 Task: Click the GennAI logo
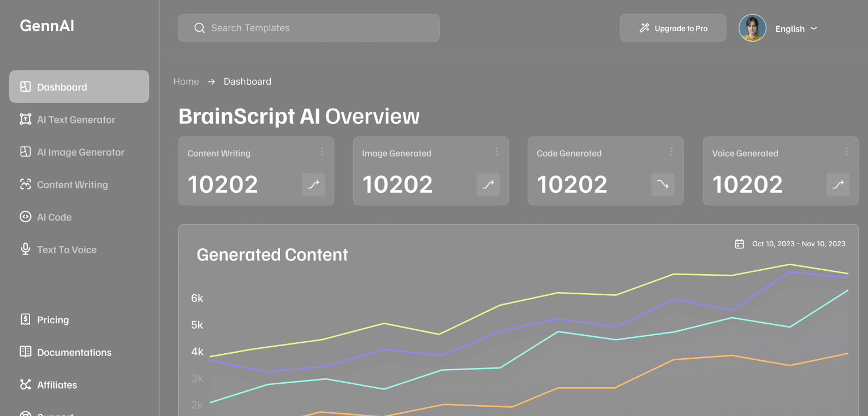(47, 26)
